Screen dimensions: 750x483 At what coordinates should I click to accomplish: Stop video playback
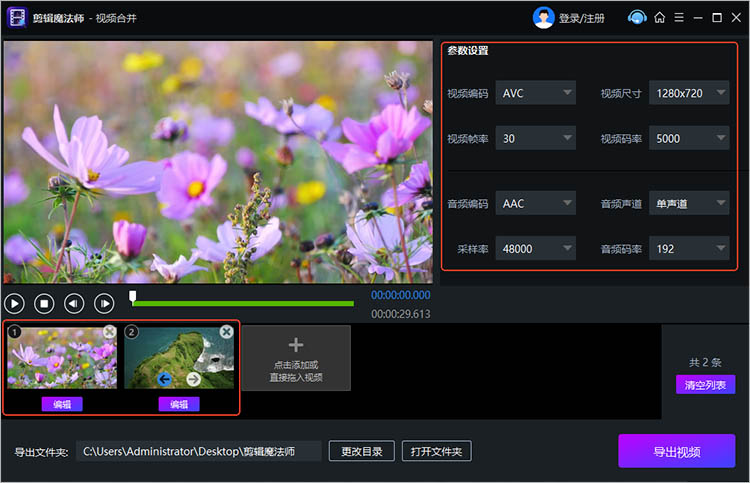coord(44,303)
